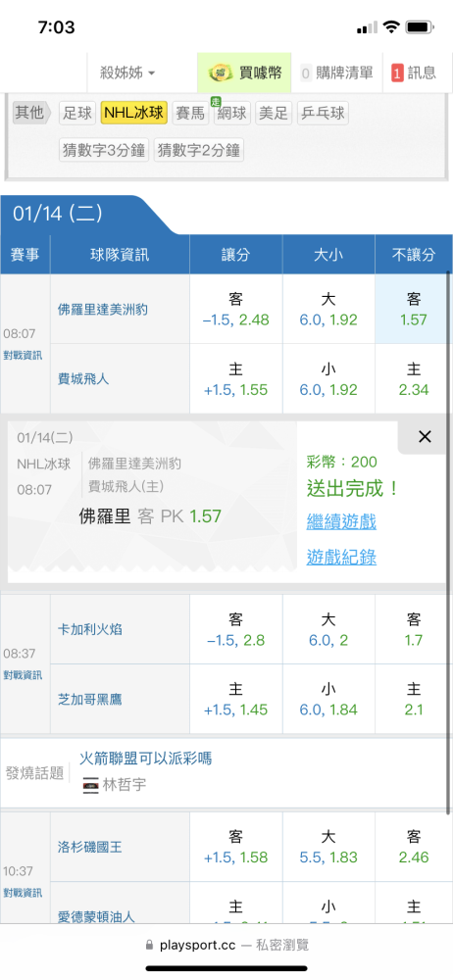Viewport: 453px width, 980px height.
Task: Open 對戰資訊 for the 08:37 game
Action: point(24,675)
